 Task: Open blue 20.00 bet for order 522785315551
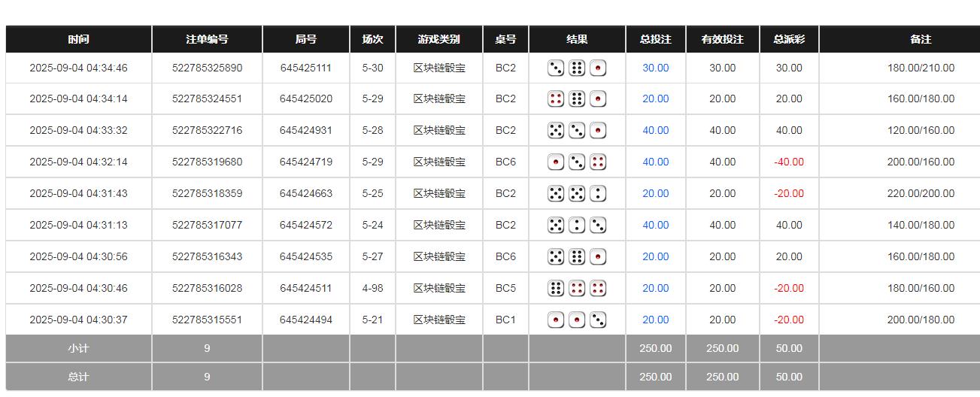tap(655, 320)
